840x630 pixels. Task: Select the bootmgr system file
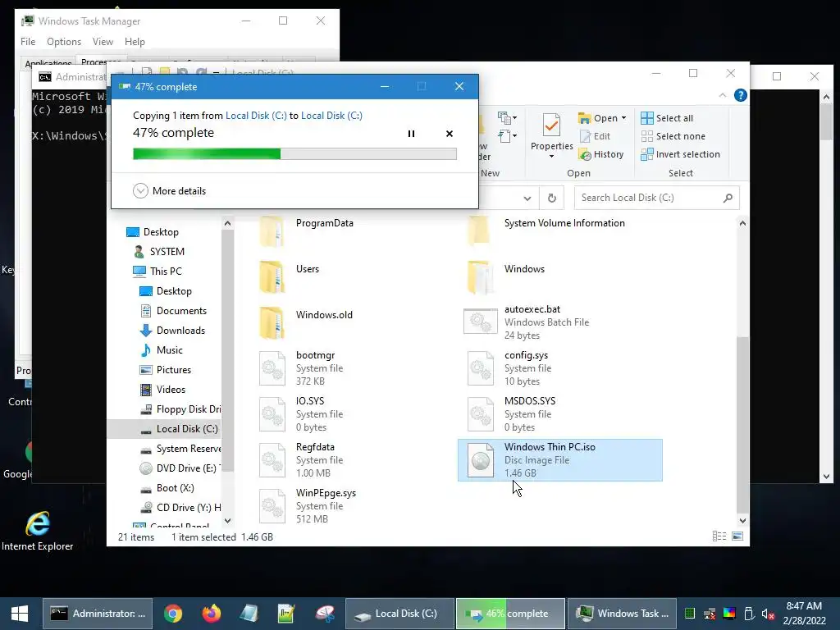(300, 368)
